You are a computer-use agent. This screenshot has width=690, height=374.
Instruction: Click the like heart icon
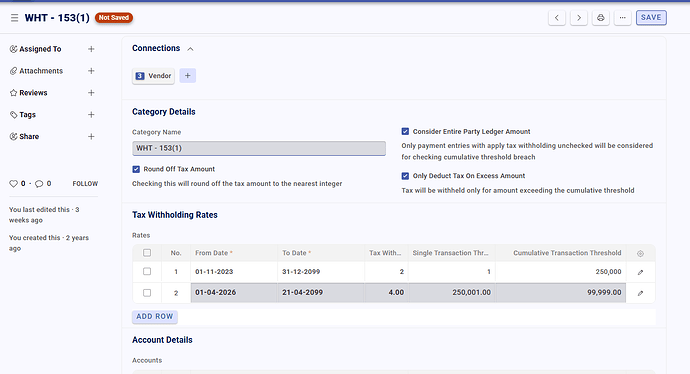tap(14, 183)
